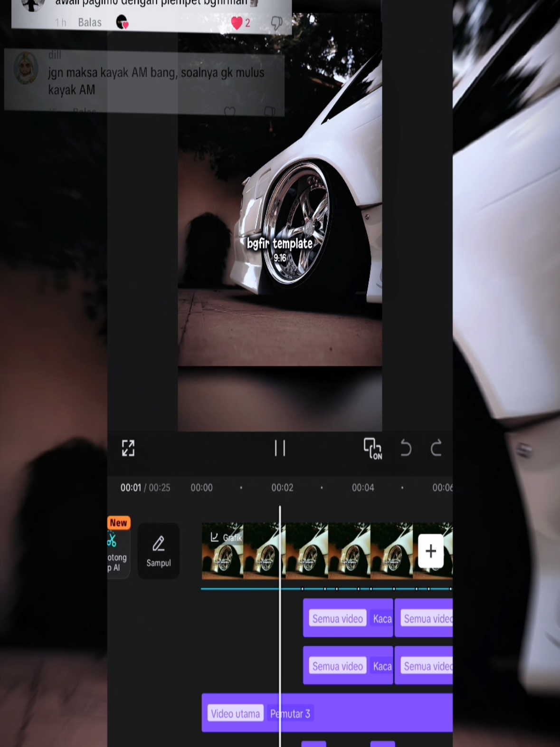The height and width of the screenshot is (747, 560).
Task: Like the comment with the red heart
Action: 237,23
